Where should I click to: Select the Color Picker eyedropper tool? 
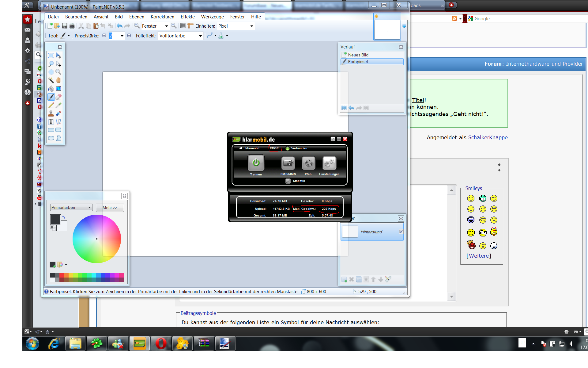coord(58,105)
